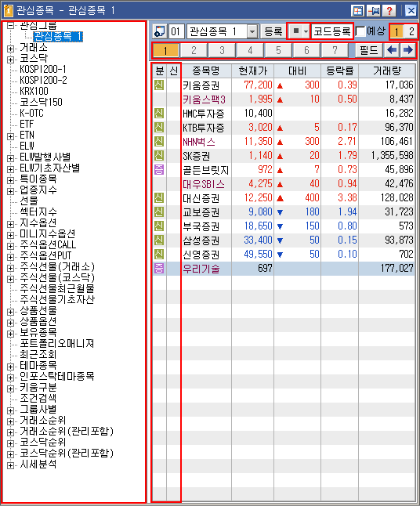
Task: Open the 관심종목 1 group dropdown
Action: point(252,31)
